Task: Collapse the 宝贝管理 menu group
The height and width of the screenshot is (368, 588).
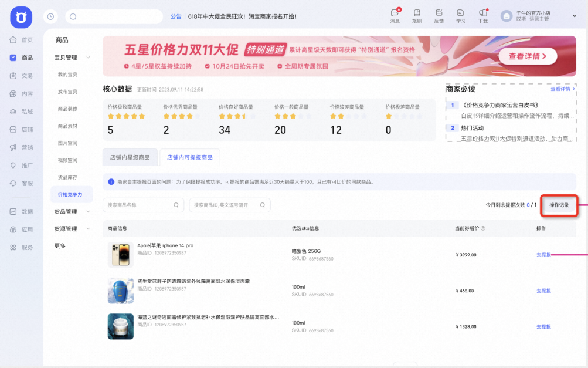Action: [72, 58]
